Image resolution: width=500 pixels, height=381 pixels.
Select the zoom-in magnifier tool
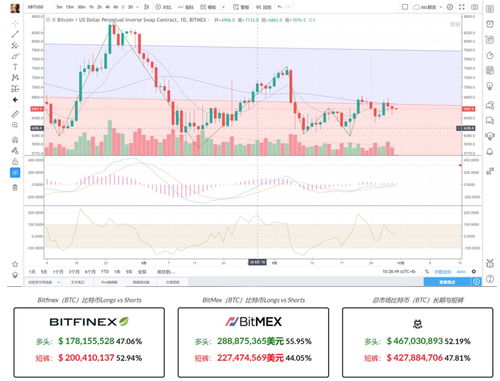[x=15, y=125]
